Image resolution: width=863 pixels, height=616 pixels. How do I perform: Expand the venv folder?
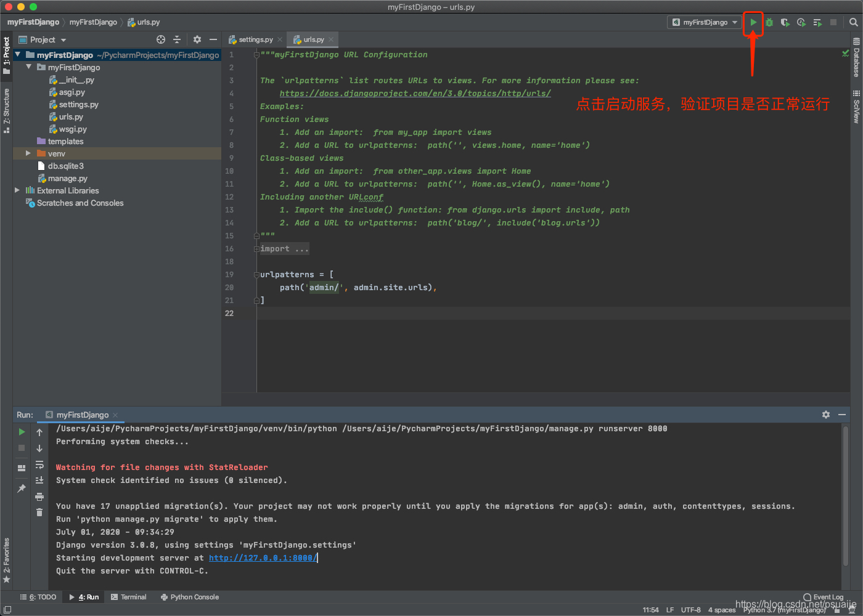click(x=28, y=153)
